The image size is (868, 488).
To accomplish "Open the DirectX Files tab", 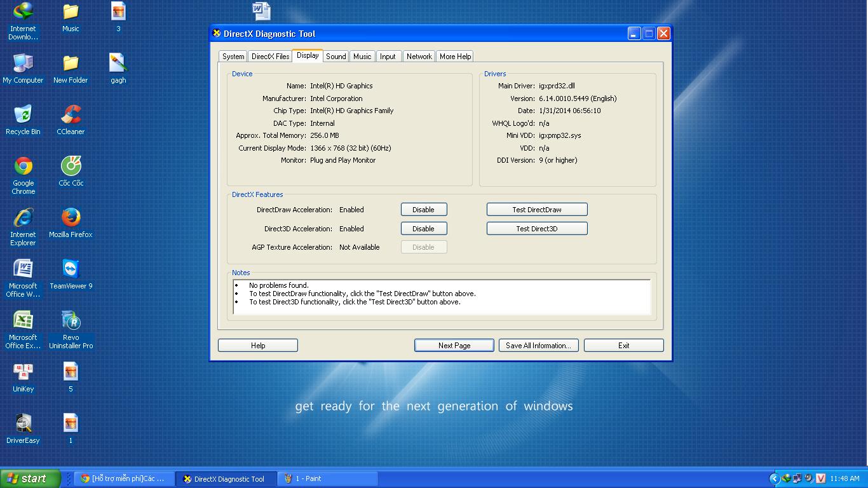I will pos(270,57).
